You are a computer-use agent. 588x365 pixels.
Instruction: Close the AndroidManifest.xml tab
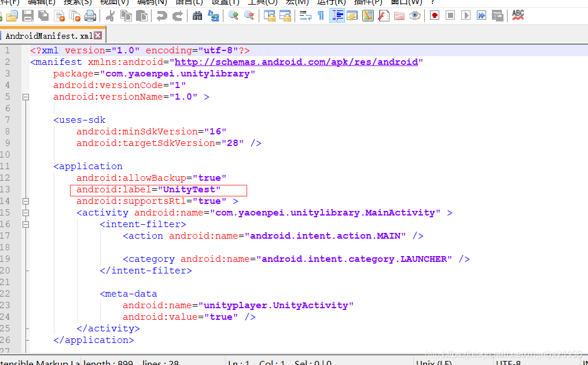[98, 36]
